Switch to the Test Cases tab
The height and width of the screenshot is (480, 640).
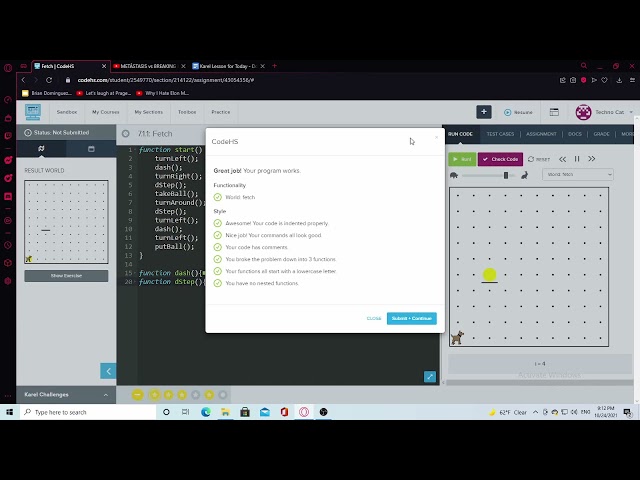click(x=500, y=134)
